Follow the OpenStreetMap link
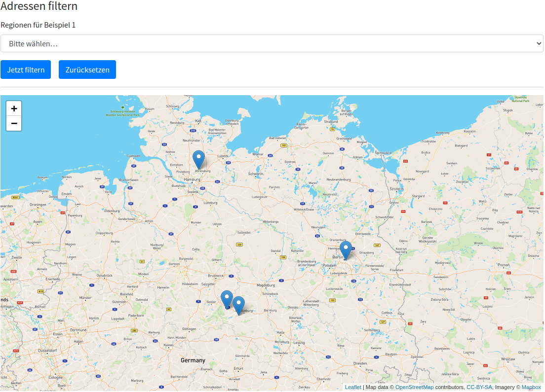This screenshot has height=392, width=545. (x=414, y=387)
